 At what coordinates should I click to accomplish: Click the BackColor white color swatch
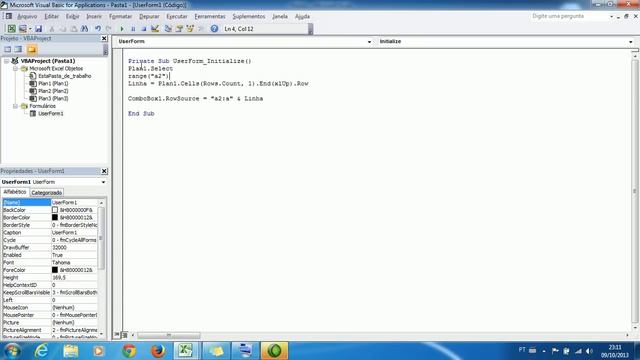pyautogui.click(x=55, y=210)
